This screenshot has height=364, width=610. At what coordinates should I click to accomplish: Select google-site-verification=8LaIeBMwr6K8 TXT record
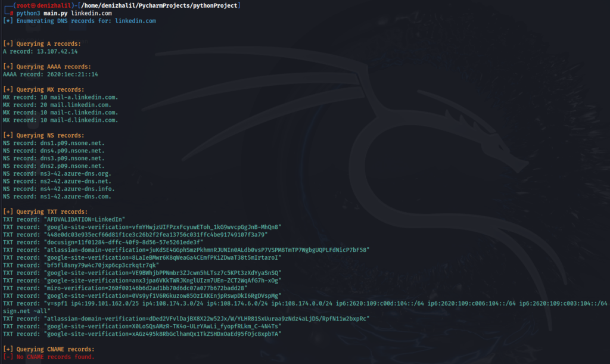tap(142, 258)
